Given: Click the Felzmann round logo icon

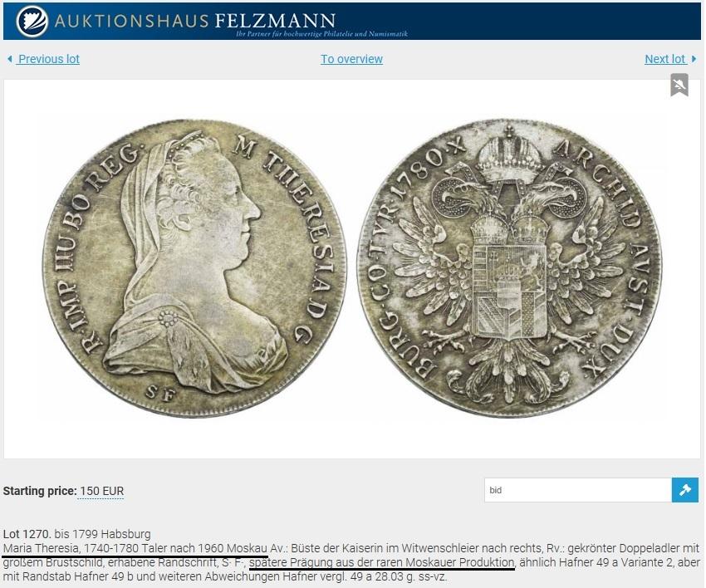Looking at the screenshot, I should 32,21.
